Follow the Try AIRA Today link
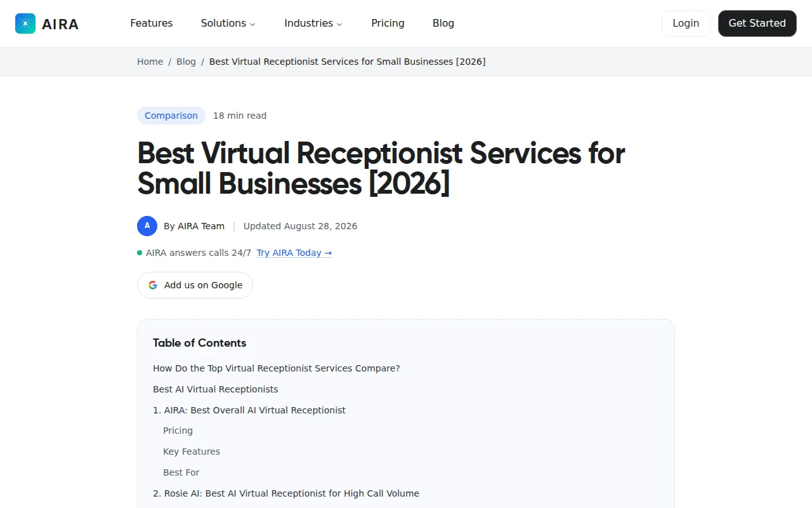This screenshot has width=812, height=508. coord(294,253)
